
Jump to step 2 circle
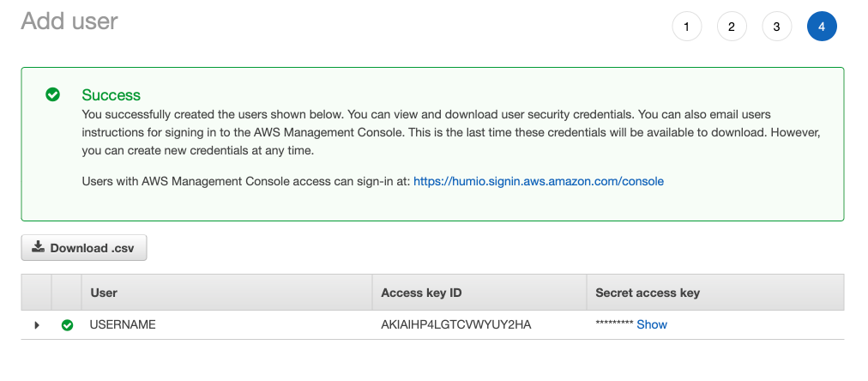point(732,27)
